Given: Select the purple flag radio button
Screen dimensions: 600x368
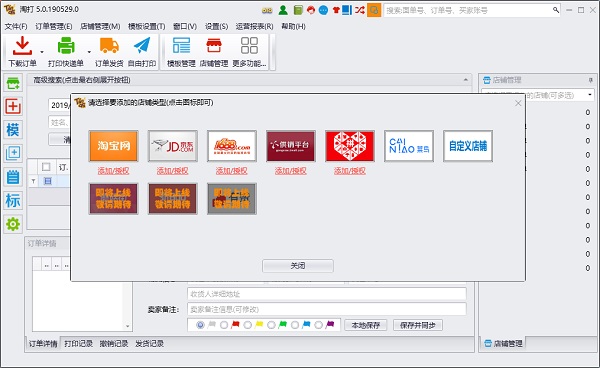Looking at the screenshot, I should click(x=318, y=325).
